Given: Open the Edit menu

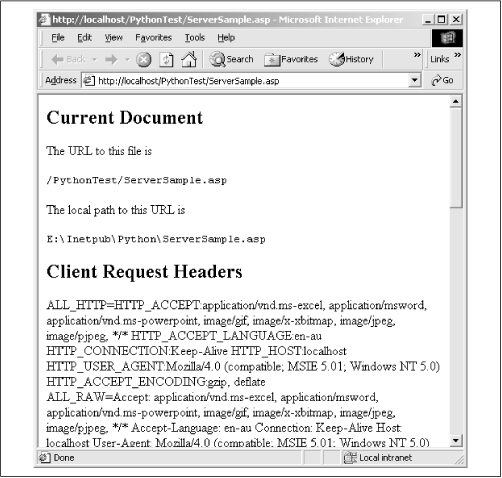Looking at the screenshot, I should [84, 38].
